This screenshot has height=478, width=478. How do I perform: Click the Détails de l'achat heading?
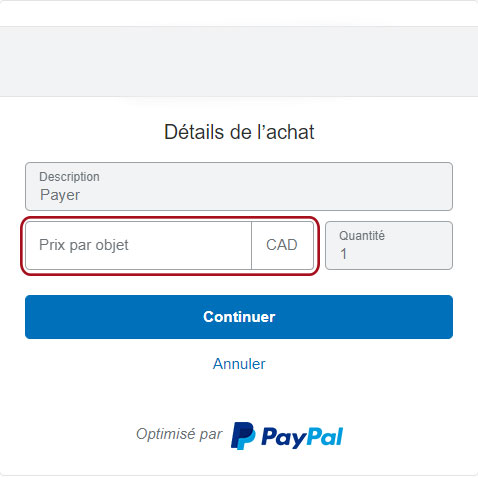[x=239, y=132]
